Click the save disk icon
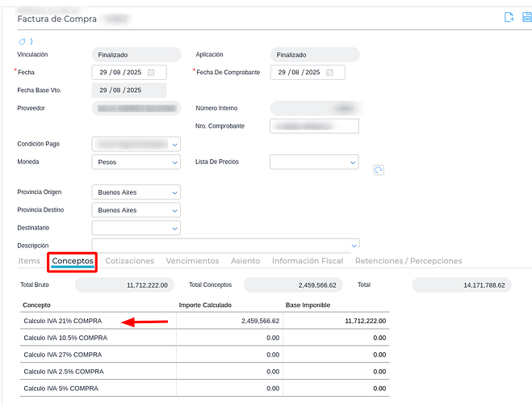Screen dimensions: 532x404 coord(527,17)
